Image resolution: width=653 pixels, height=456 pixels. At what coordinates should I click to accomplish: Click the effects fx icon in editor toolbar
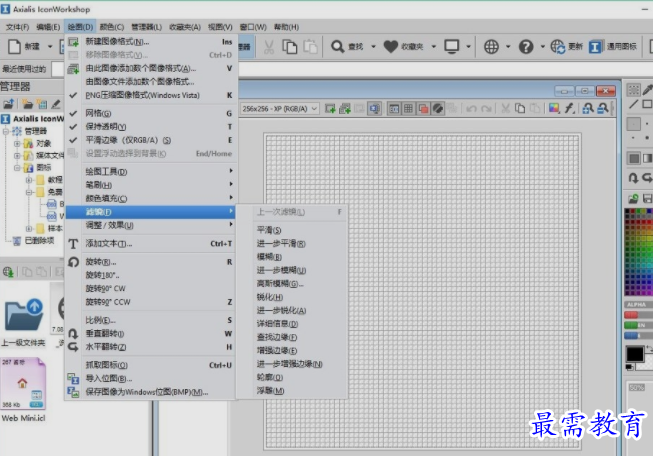click(570, 109)
